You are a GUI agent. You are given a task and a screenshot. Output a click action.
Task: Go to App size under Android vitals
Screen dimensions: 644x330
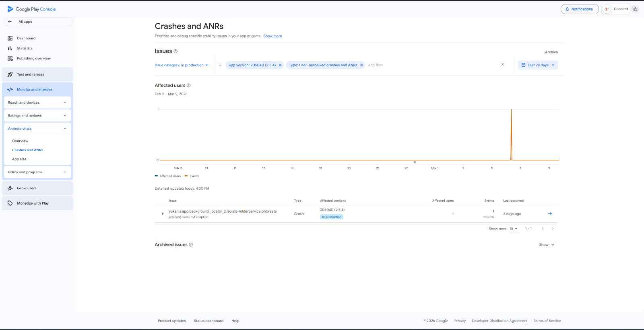pyautogui.click(x=19, y=159)
